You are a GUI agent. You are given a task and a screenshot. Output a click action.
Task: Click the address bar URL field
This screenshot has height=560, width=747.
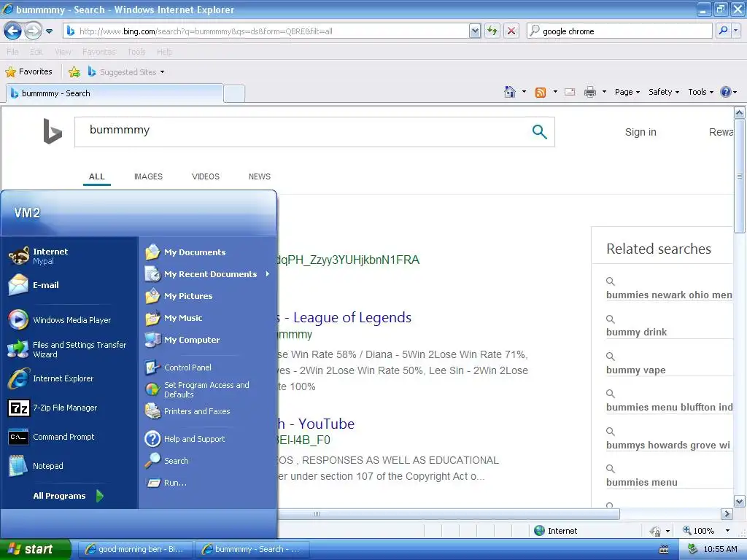click(266, 31)
